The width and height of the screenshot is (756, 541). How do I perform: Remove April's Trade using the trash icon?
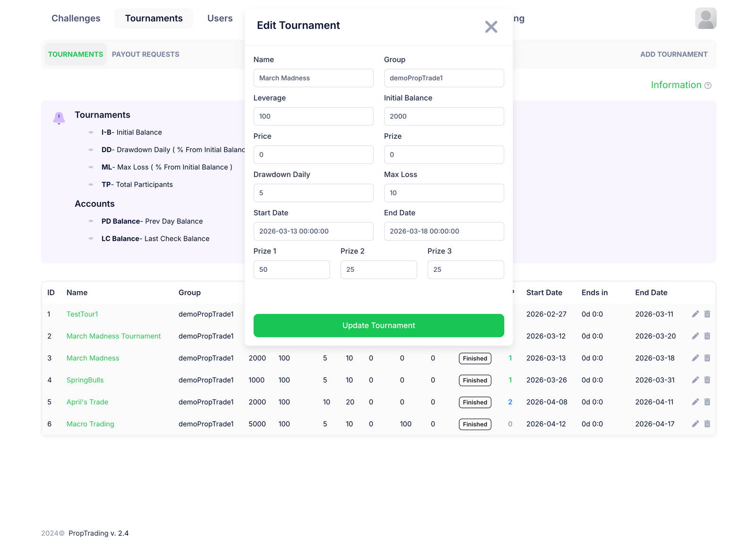[707, 402]
